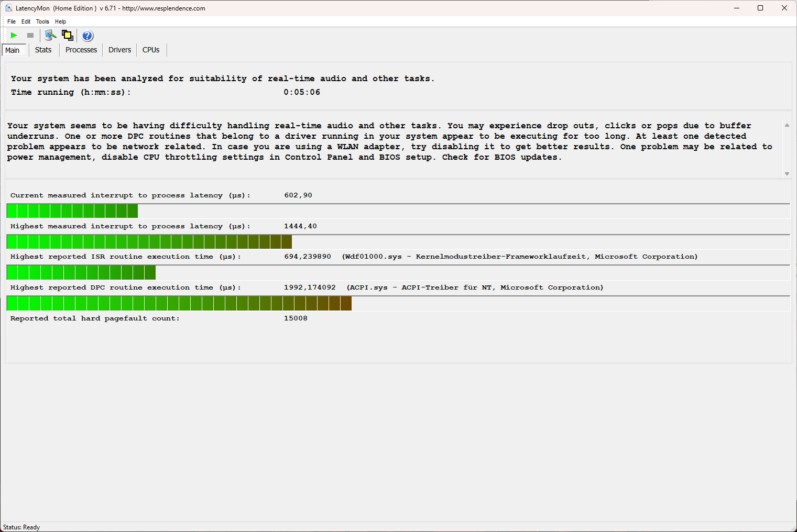Select the Main tab
Image resolution: width=797 pixels, height=532 pixels.
[13, 50]
